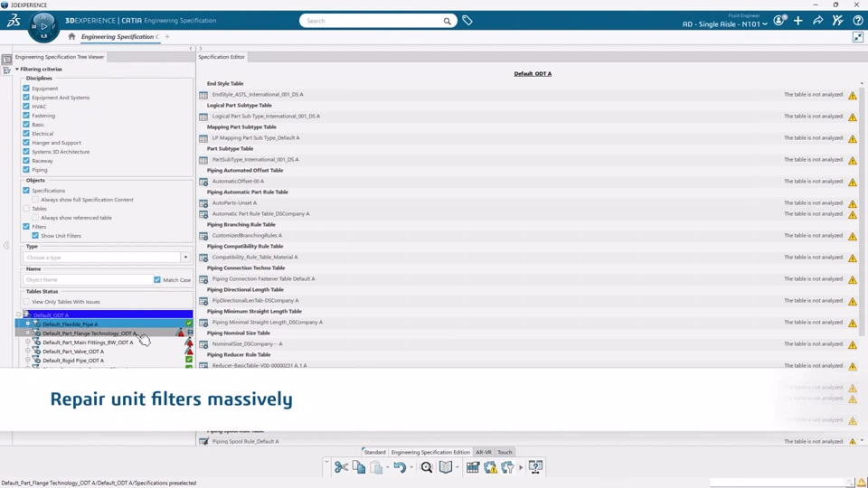Switch to the Standard toolbar tab
The width and height of the screenshot is (868, 488).
pos(374,452)
